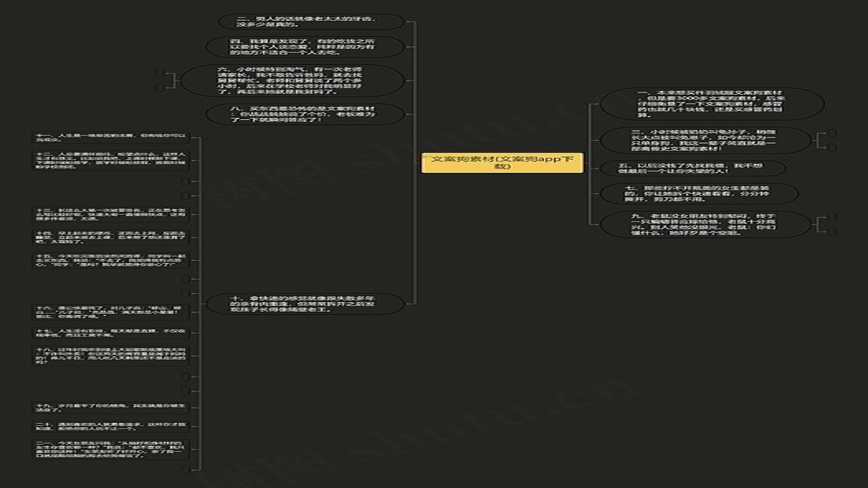
Task: Click upper empty child box of node 六
Action: [159, 73]
